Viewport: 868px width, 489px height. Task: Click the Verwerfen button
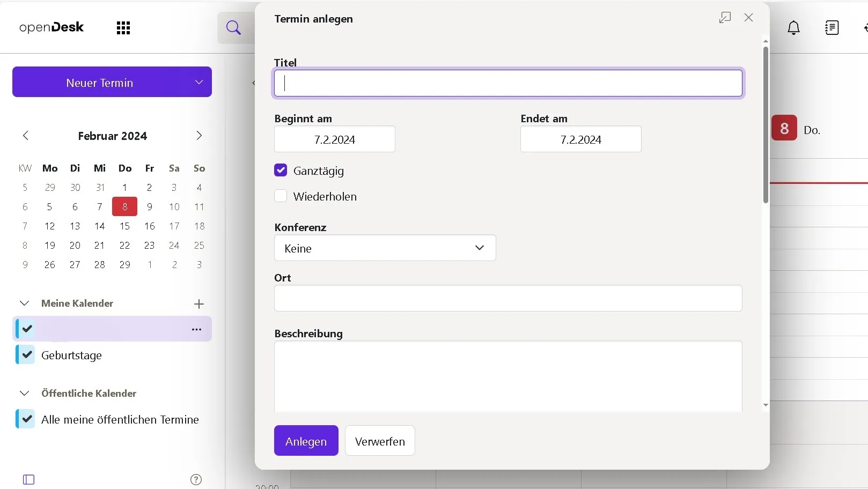pos(380,441)
